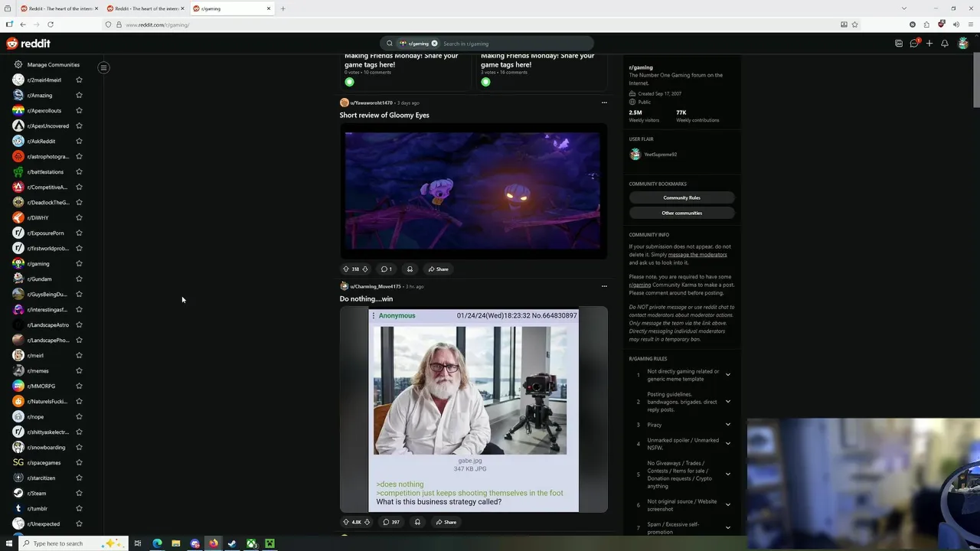Open the notifications bell icon

click(945, 44)
